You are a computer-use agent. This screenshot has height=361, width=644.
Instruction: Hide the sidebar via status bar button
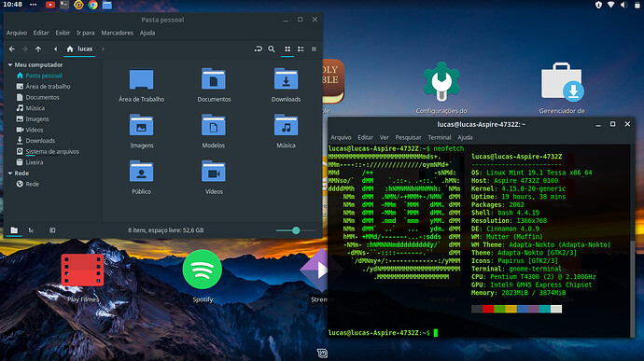tap(52, 230)
